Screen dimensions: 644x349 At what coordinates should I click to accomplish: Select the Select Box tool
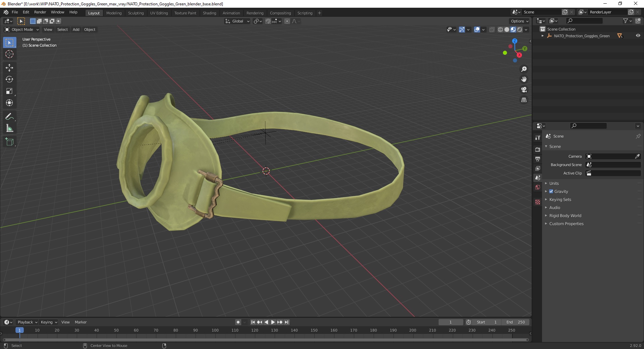tap(9, 43)
